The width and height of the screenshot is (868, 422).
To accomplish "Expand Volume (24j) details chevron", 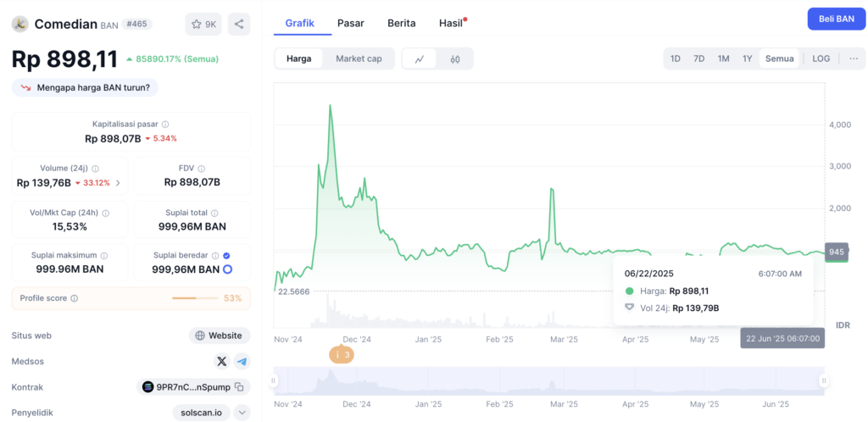I will [117, 183].
